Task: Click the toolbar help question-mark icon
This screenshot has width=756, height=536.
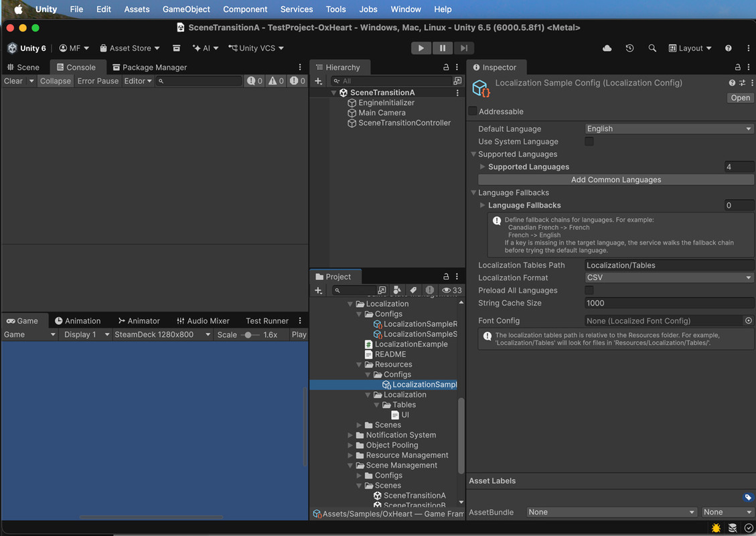Action: click(728, 48)
